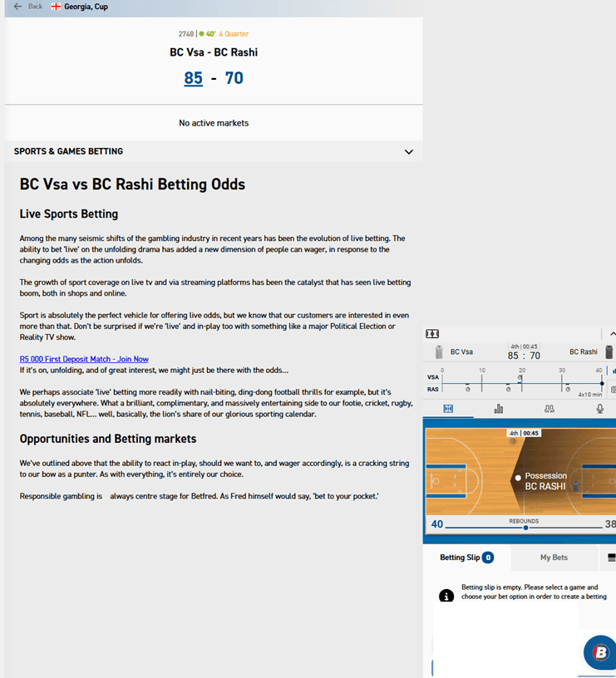Click the betting slip info icon
Viewport: 616px width, 678px height.
(446, 596)
